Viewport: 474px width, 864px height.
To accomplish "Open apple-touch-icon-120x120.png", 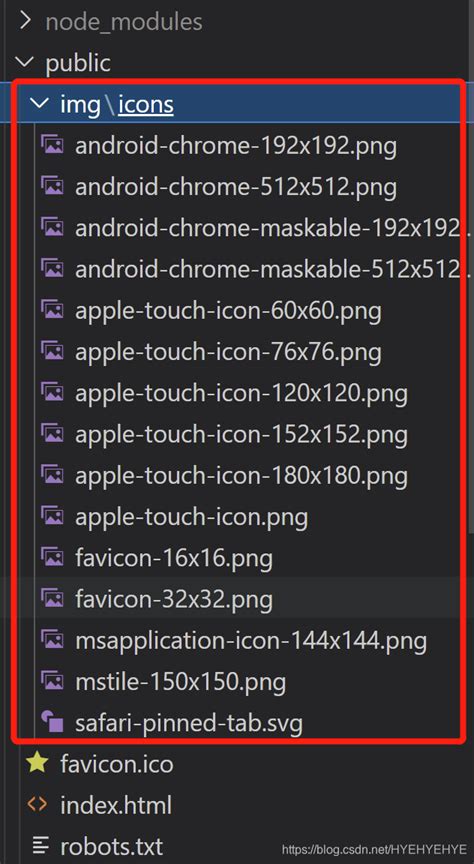I will pyautogui.click(x=241, y=393).
